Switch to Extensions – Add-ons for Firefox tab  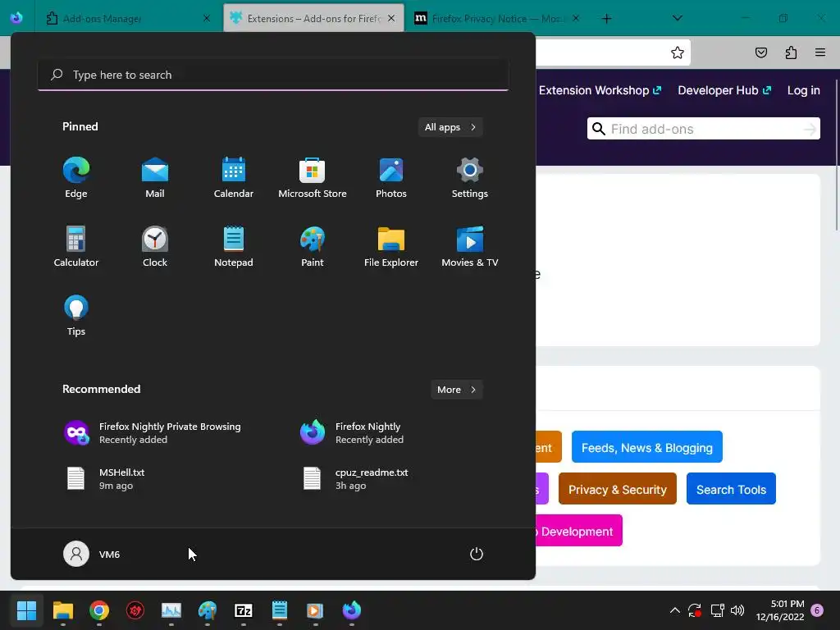313,18
